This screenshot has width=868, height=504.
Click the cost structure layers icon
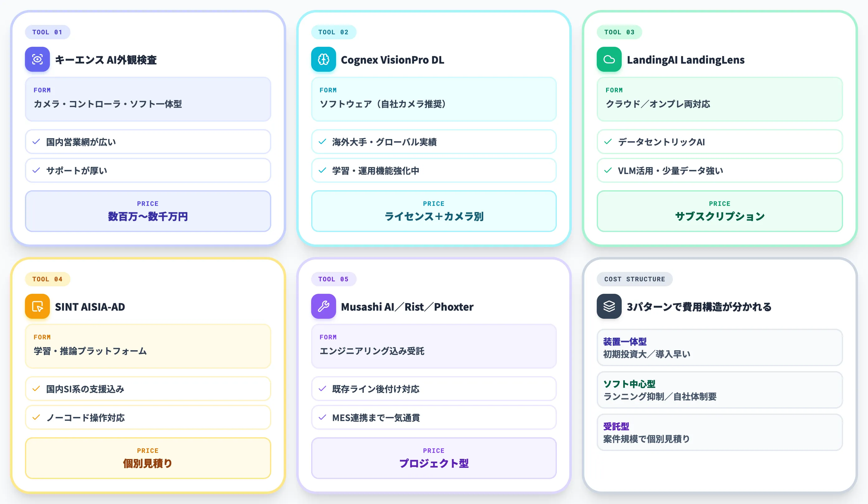609,306
